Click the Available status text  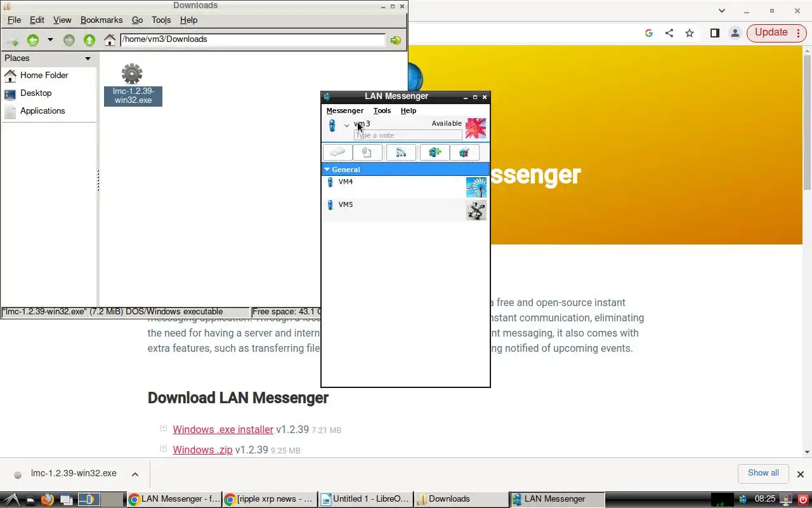pyautogui.click(x=447, y=123)
